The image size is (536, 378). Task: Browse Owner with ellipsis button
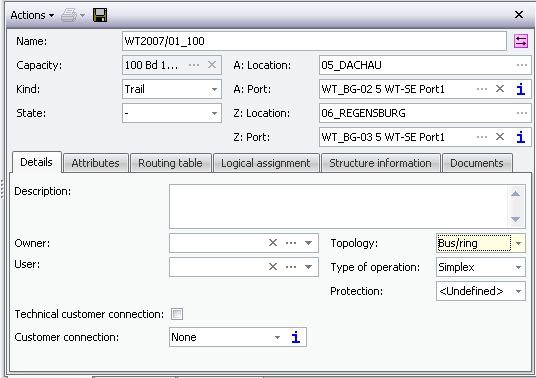(x=291, y=243)
